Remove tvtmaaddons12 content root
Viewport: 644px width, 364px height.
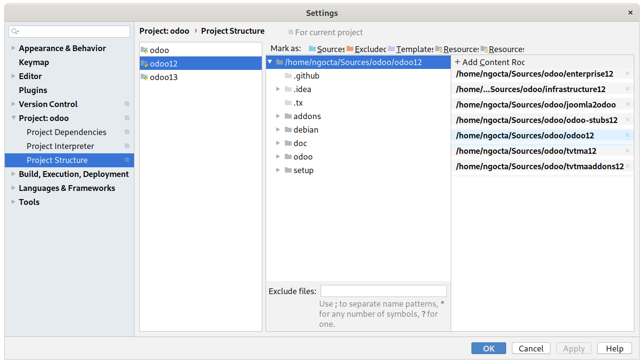(627, 166)
